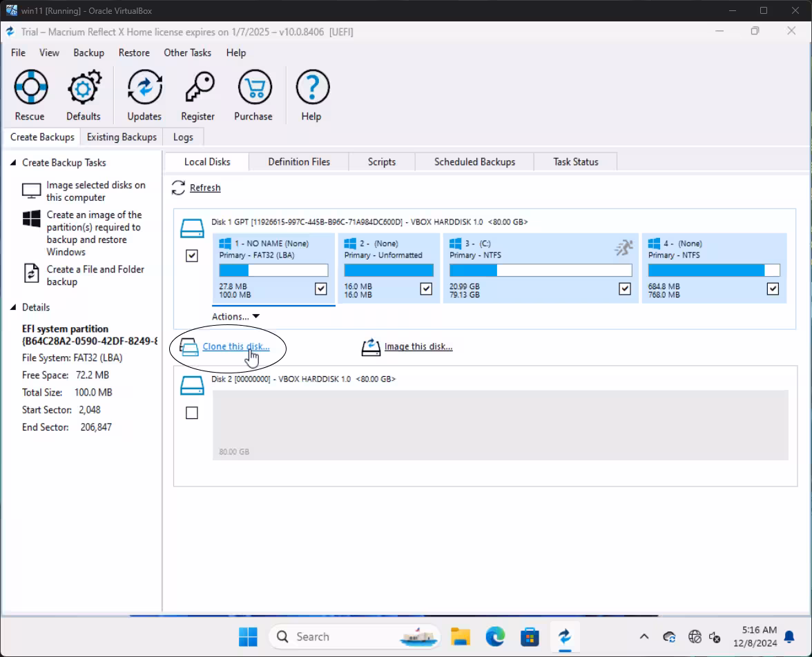The image size is (812, 657).
Task: Select Create image of partitions to restore Windows
Action: pos(94,233)
